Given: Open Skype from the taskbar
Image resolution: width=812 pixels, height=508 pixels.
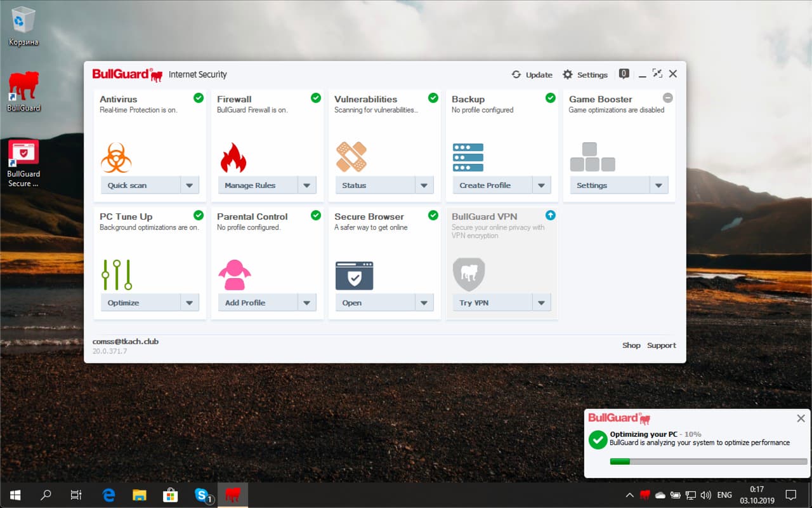Looking at the screenshot, I should click(x=203, y=495).
